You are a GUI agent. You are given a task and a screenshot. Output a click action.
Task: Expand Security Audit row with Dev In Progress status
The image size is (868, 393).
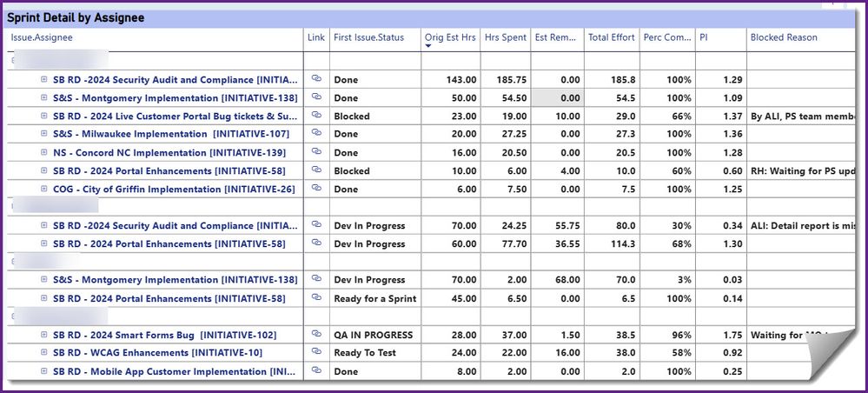pyautogui.click(x=44, y=225)
